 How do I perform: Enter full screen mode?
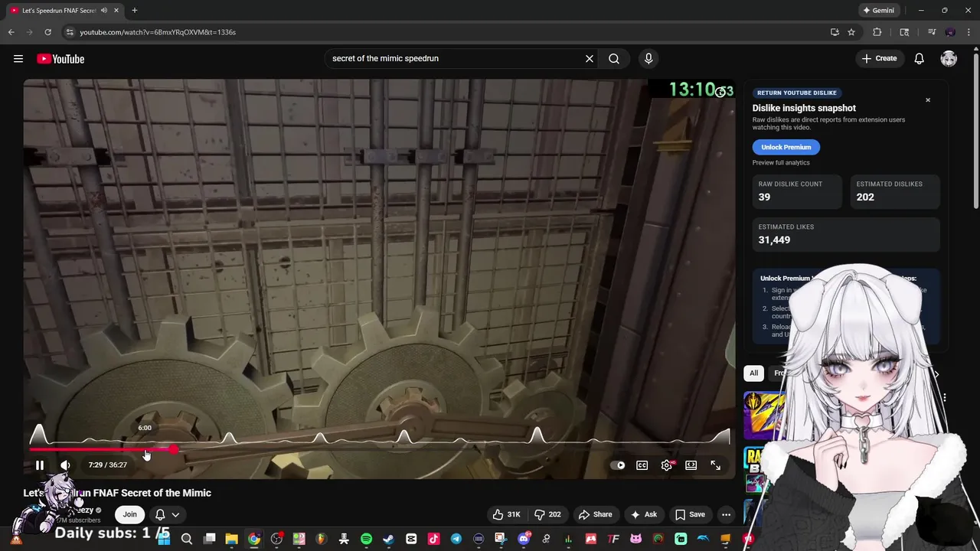(x=715, y=465)
